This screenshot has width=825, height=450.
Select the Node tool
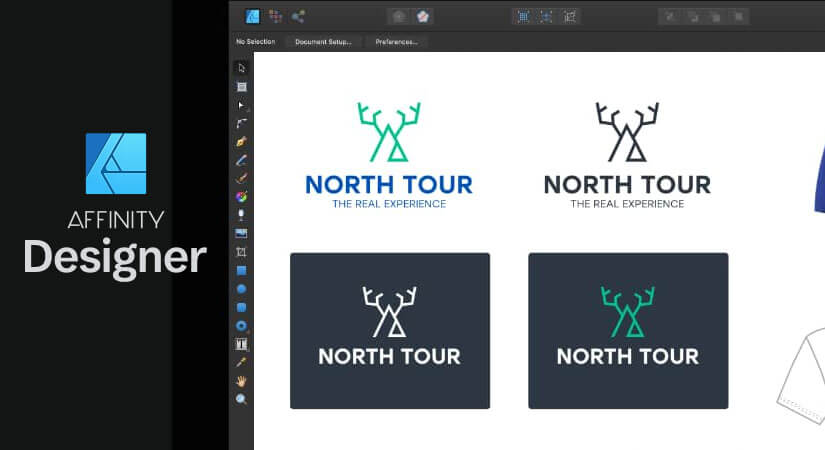(x=242, y=105)
